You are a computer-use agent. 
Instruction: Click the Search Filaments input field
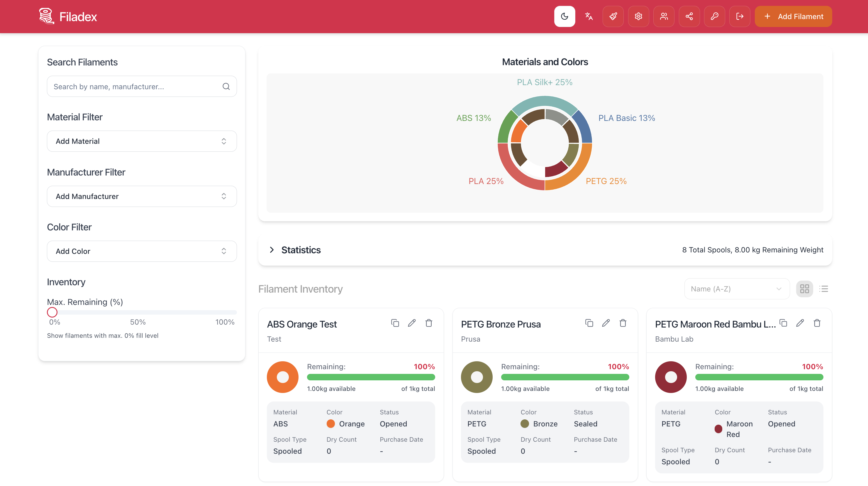click(135, 86)
